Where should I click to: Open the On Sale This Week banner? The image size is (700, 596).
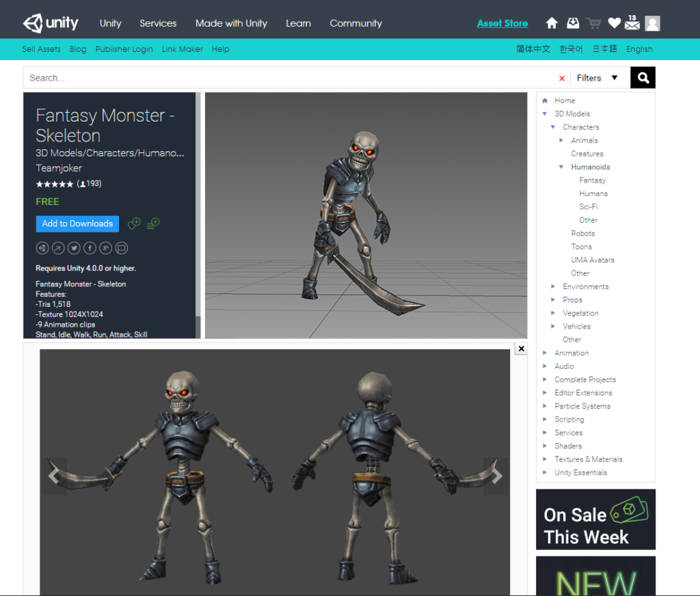pyautogui.click(x=595, y=519)
